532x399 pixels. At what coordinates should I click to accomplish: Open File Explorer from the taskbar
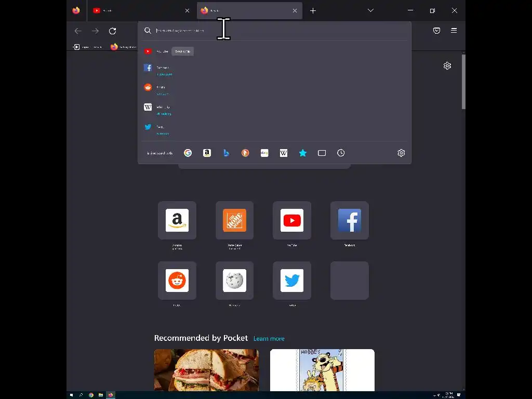point(101,395)
